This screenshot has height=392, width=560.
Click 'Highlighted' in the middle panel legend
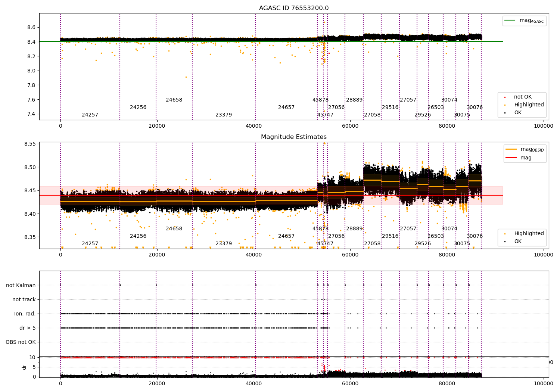529,234
